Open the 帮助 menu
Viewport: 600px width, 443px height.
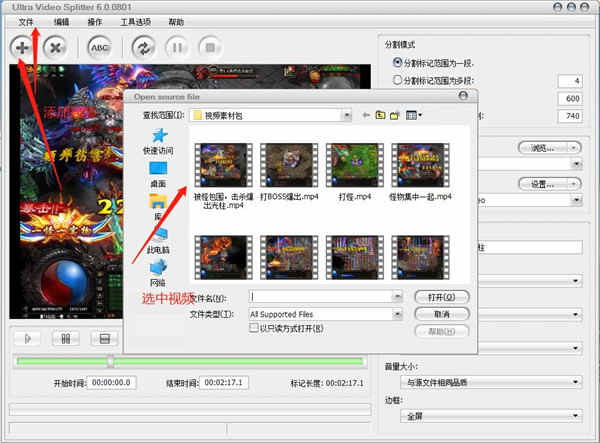[x=176, y=22]
